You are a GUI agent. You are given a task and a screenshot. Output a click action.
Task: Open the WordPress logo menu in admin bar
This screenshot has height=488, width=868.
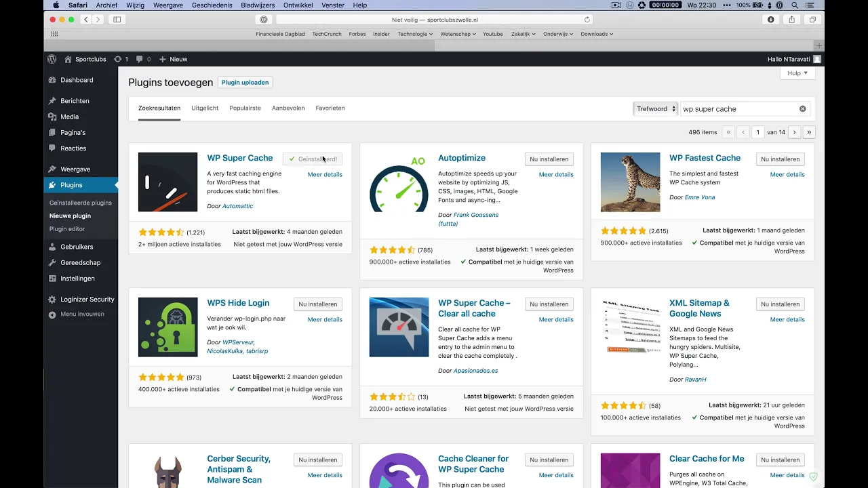coord(52,59)
